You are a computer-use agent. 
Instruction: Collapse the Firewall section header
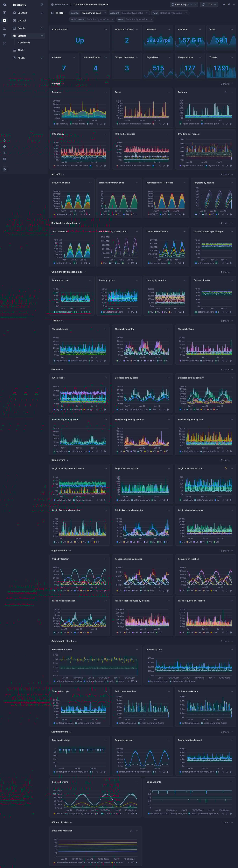[x=57, y=370]
